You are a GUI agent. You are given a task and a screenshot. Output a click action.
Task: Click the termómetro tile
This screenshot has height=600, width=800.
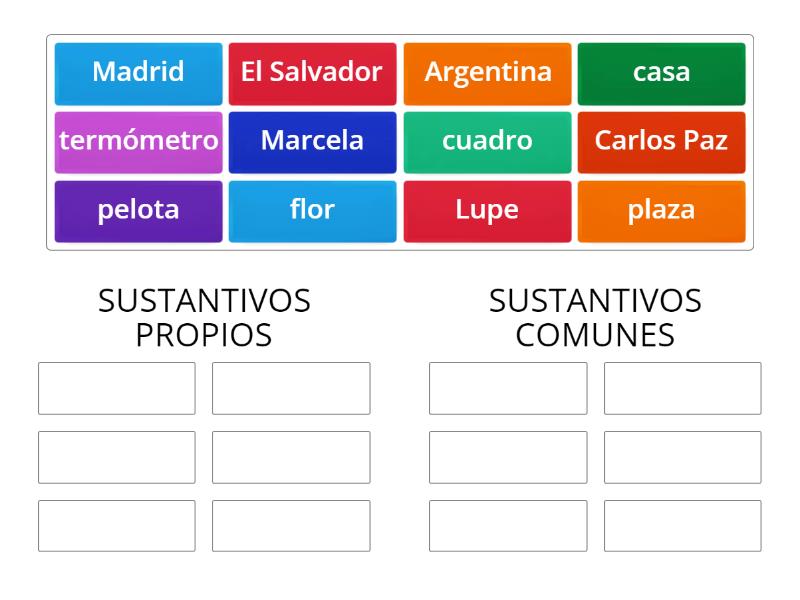coord(137,141)
